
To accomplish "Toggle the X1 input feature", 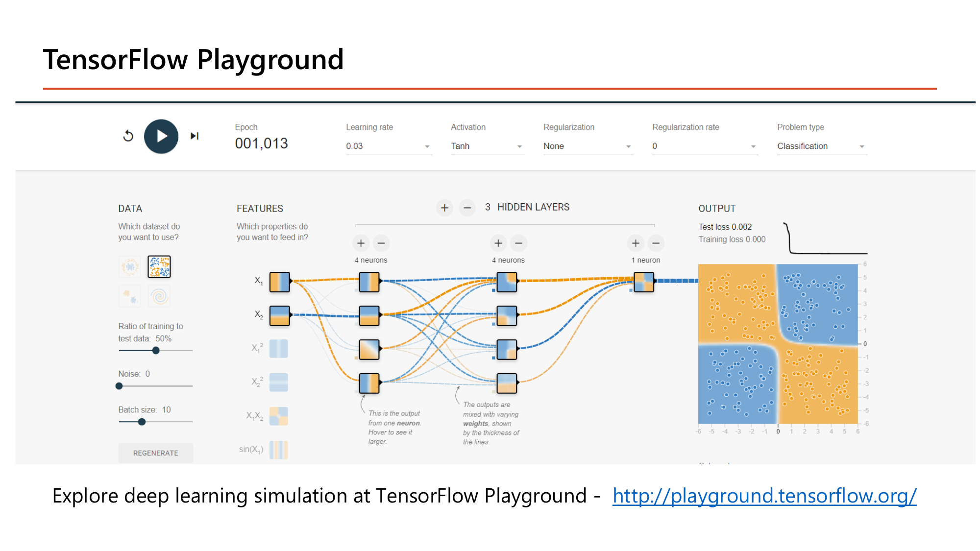I will click(280, 282).
